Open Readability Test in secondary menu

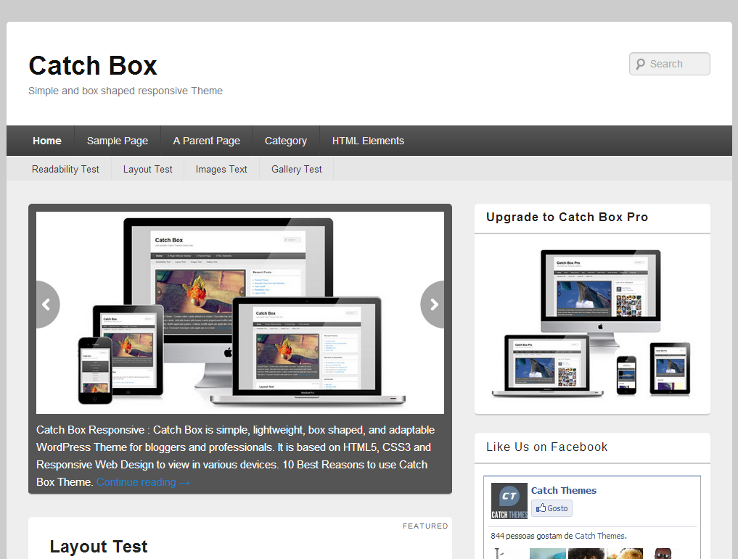65,169
